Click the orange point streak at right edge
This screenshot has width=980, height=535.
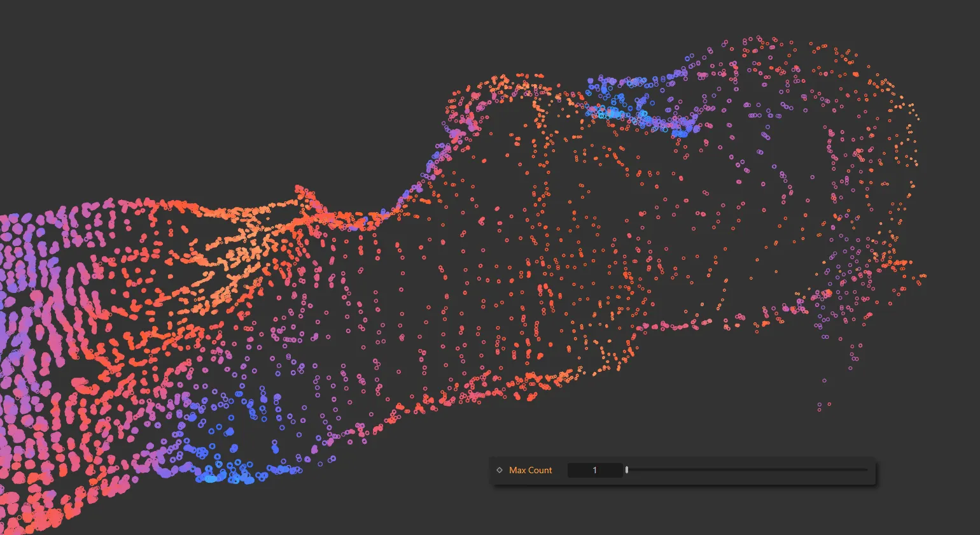pos(900,262)
